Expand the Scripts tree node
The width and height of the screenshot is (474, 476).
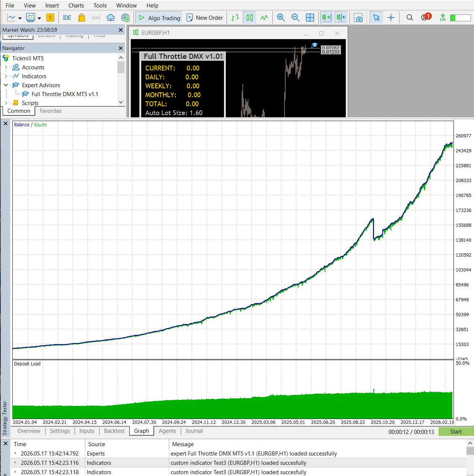point(6,103)
